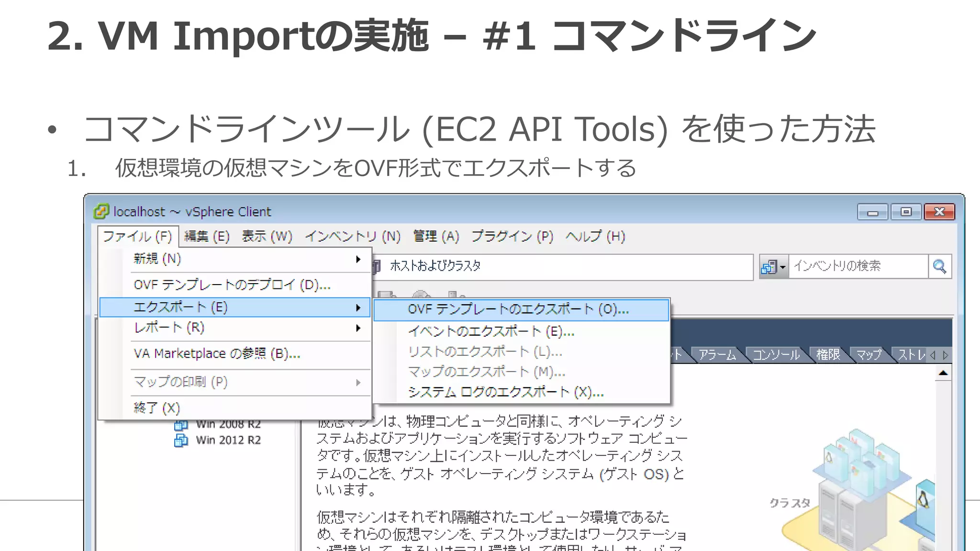
Task: Switch to the アラーム tab
Action: [x=717, y=355]
